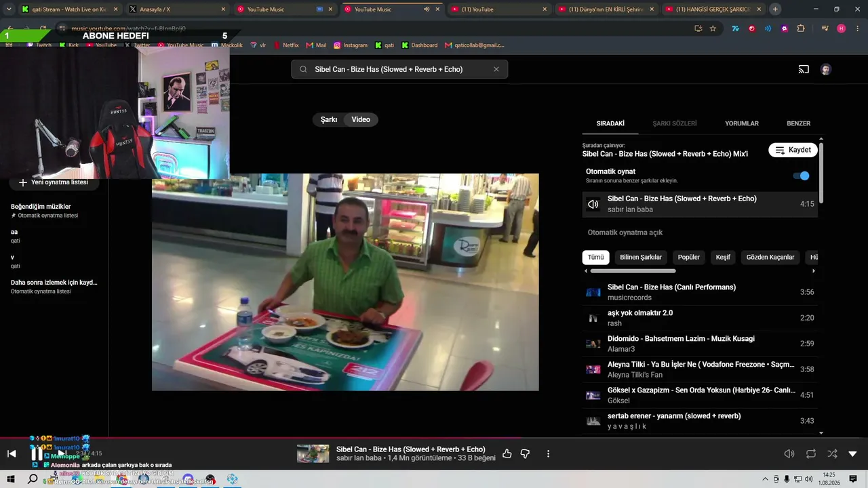Mute using the player volume icon
Image resolution: width=868 pixels, height=488 pixels.
(789, 453)
